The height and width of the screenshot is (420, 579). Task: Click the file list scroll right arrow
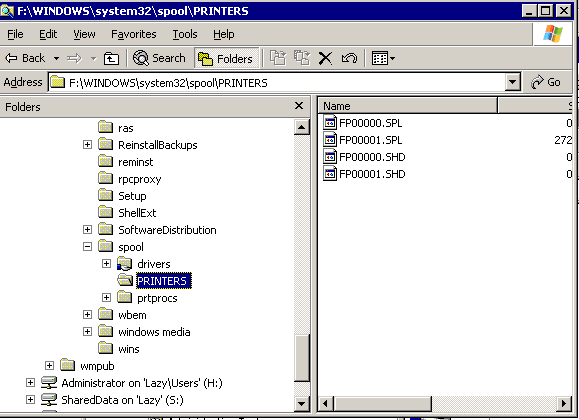[x=563, y=403]
